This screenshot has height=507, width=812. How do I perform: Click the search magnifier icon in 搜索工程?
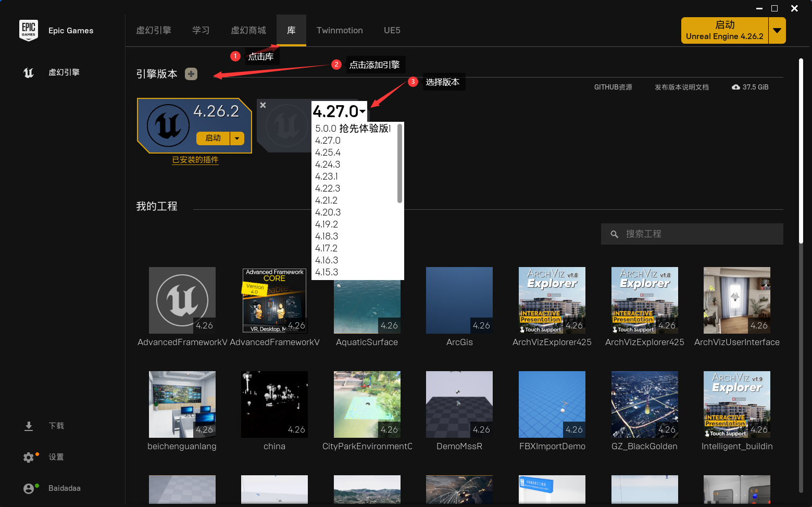(x=615, y=234)
